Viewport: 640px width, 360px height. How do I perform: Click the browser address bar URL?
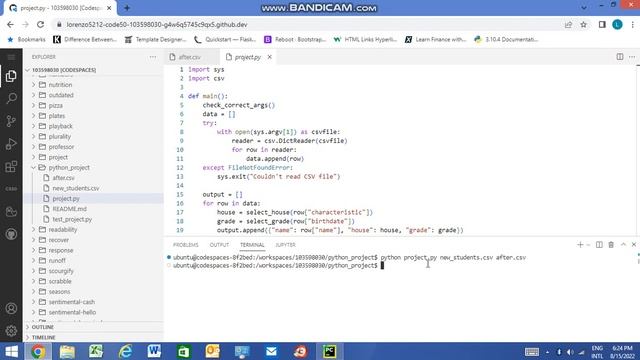(157, 24)
